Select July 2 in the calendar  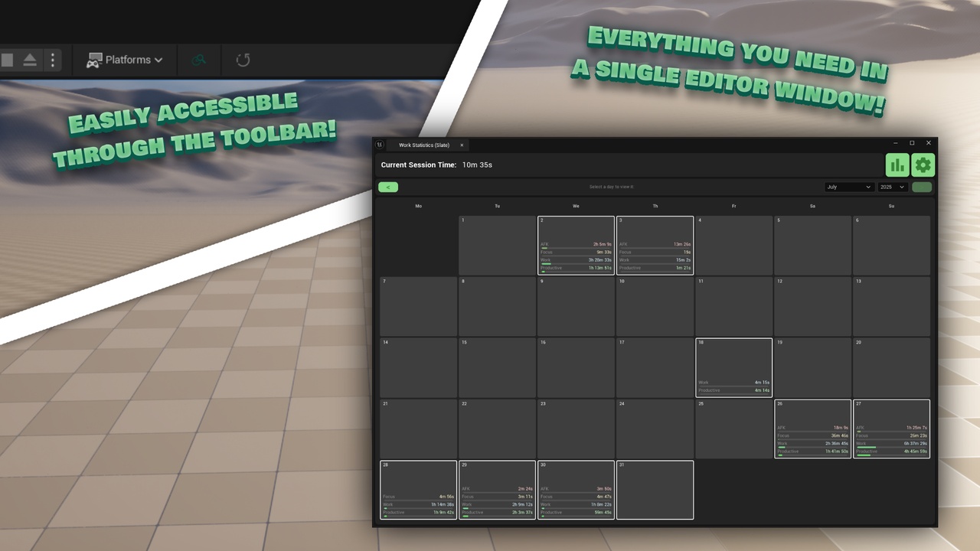(576, 245)
